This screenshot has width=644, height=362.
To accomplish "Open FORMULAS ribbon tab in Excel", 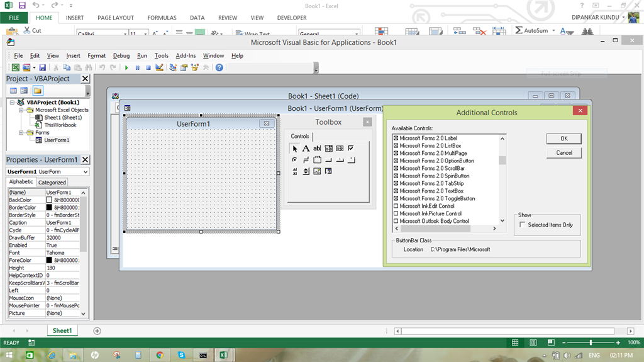I will pyautogui.click(x=162, y=18).
